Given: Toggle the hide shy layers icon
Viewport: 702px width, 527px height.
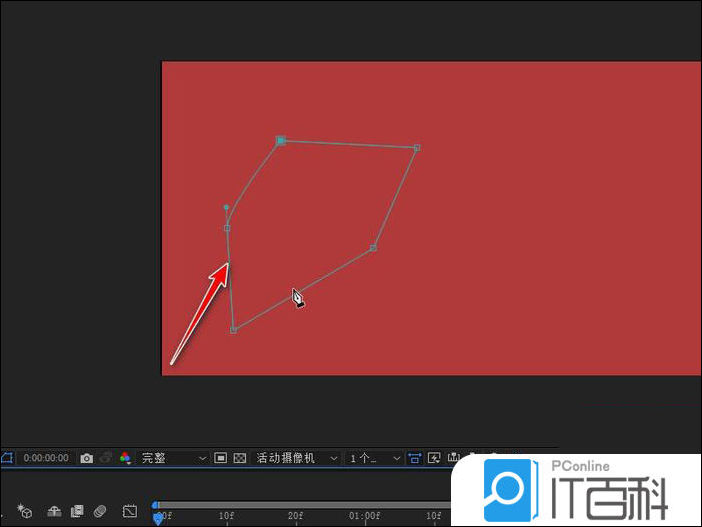Looking at the screenshot, I should click(54, 511).
